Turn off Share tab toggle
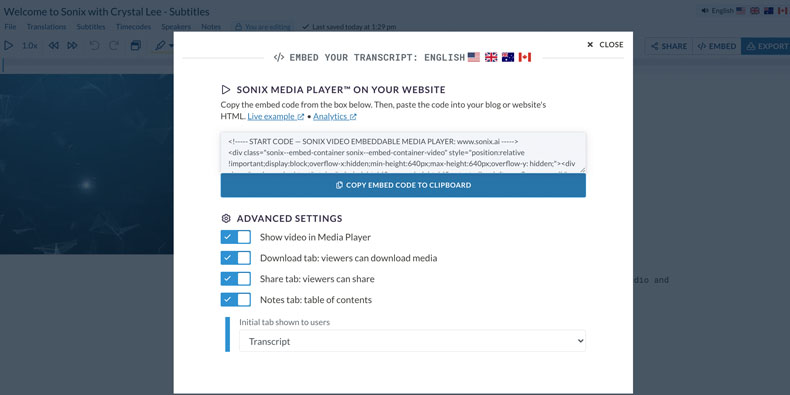The image size is (790, 395). 236,279
